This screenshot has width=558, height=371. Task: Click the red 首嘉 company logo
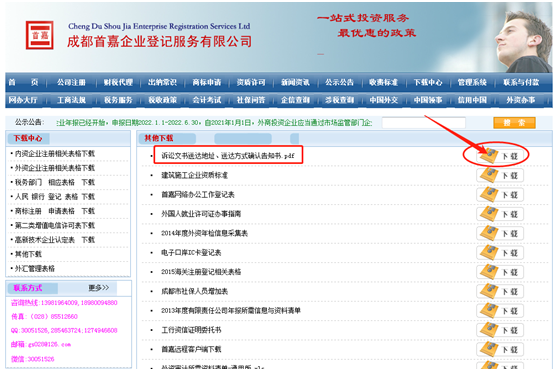coord(40,35)
